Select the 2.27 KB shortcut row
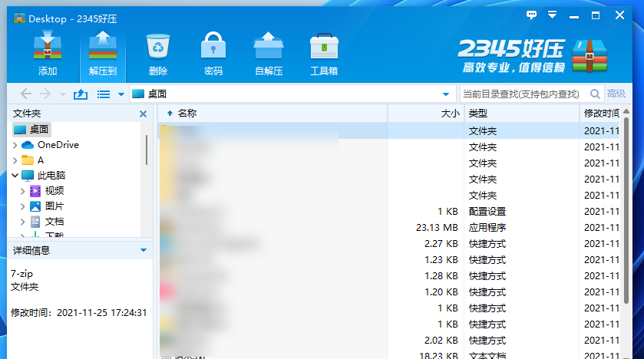Image resolution: width=644 pixels, height=359 pixels. point(389,244)
